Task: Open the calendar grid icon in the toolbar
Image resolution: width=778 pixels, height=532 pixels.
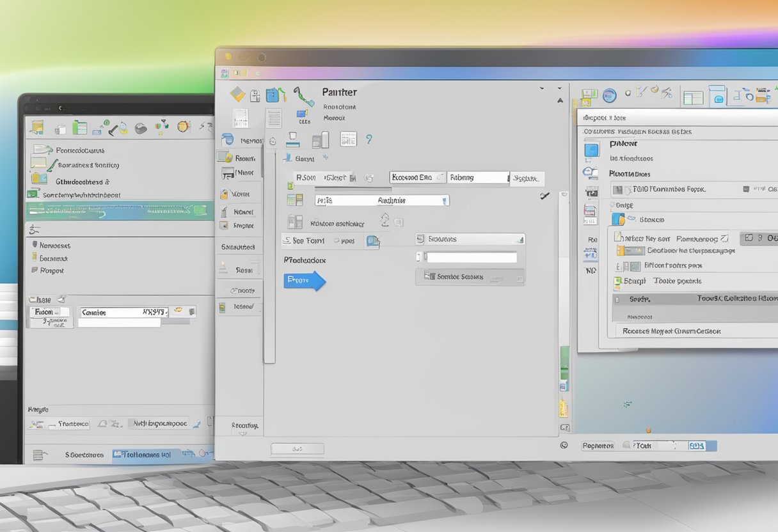Action: tap(348, 139)
